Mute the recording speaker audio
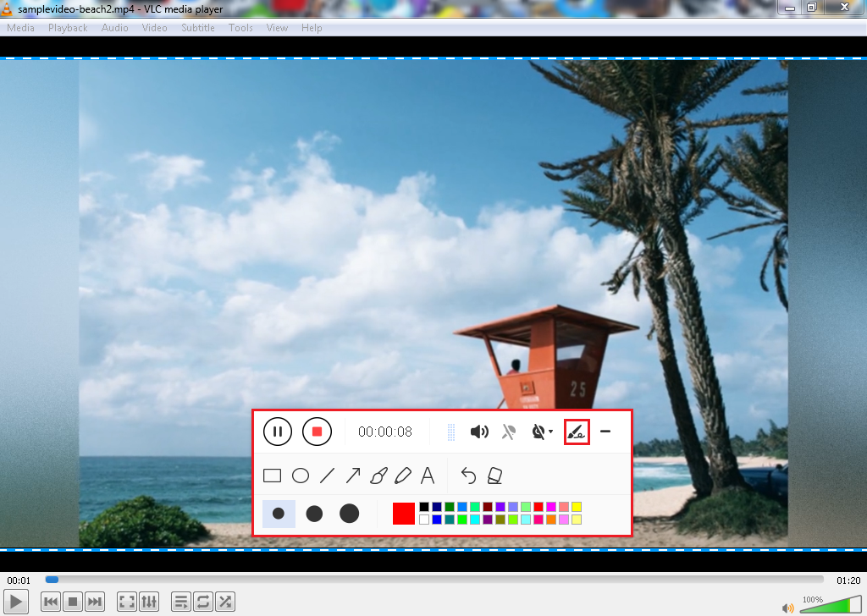Screen dimensions: 867x616 [x=479, y=432]
